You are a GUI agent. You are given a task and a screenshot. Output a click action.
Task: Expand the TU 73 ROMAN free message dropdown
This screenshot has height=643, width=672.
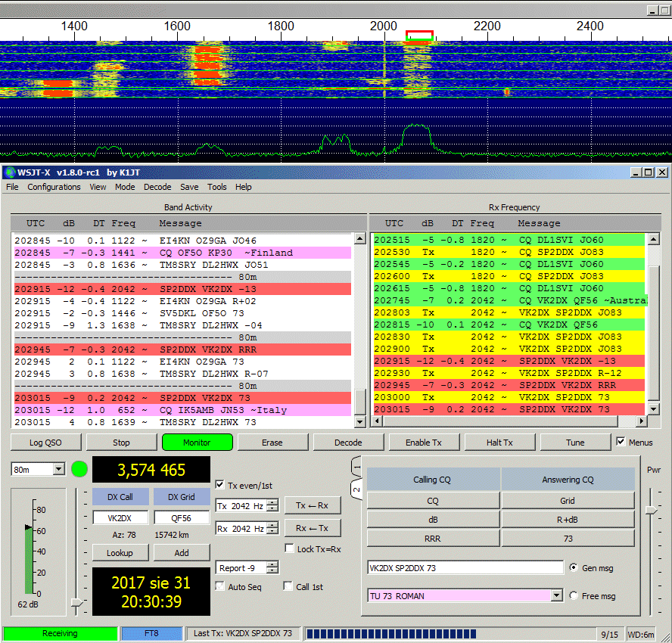click(557, 596)
